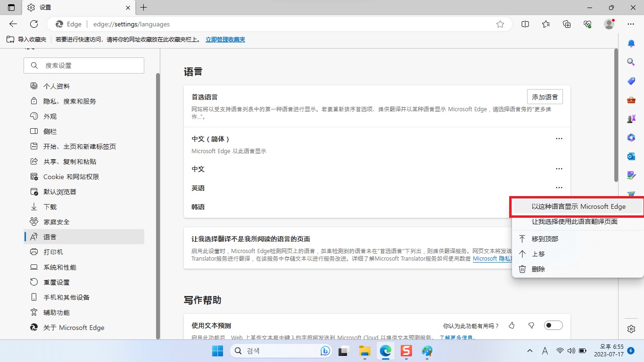Open 个人资料 settings section
The width and height of the screenshot is (644, 362).
tap(84, 86)
